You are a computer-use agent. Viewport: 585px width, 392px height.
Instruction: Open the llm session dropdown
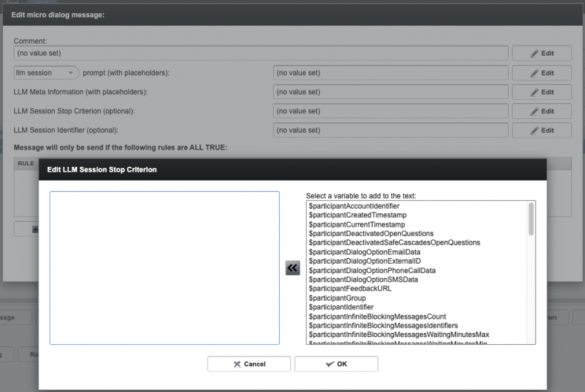click(x=46, y=73)
